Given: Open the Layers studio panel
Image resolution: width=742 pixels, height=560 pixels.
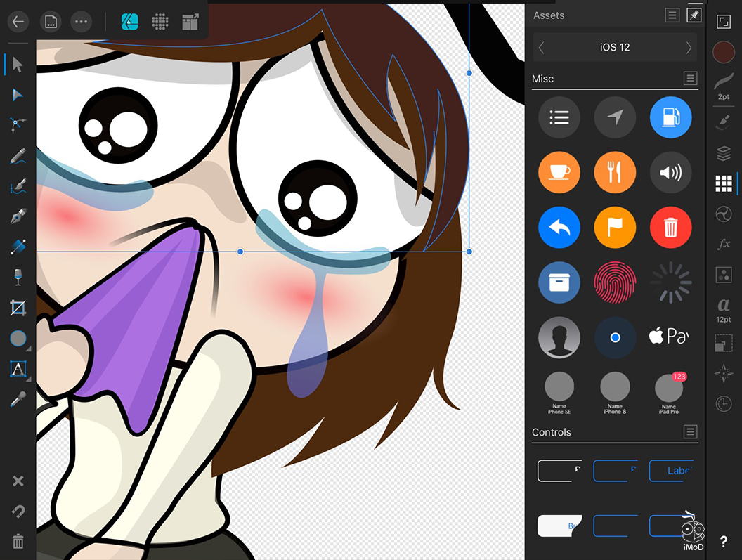Looking at the screenshot, I should click(723, 153).
